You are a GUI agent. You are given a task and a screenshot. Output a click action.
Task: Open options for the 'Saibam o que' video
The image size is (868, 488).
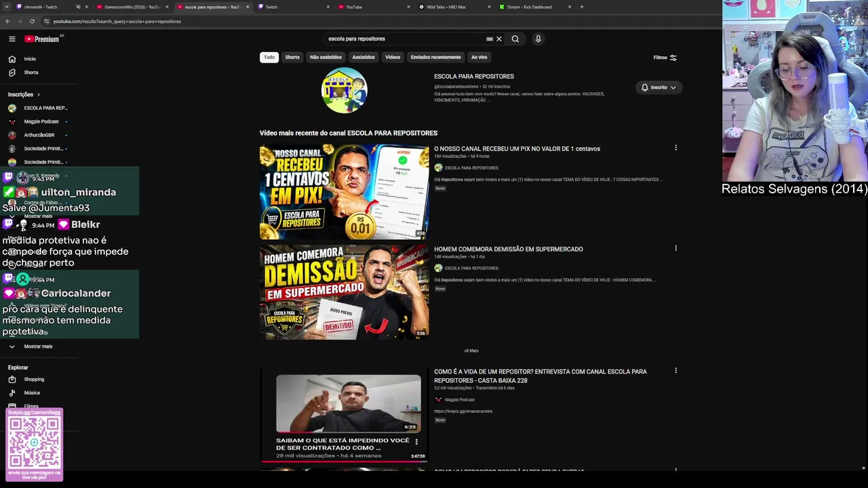[x=416, y=442]
